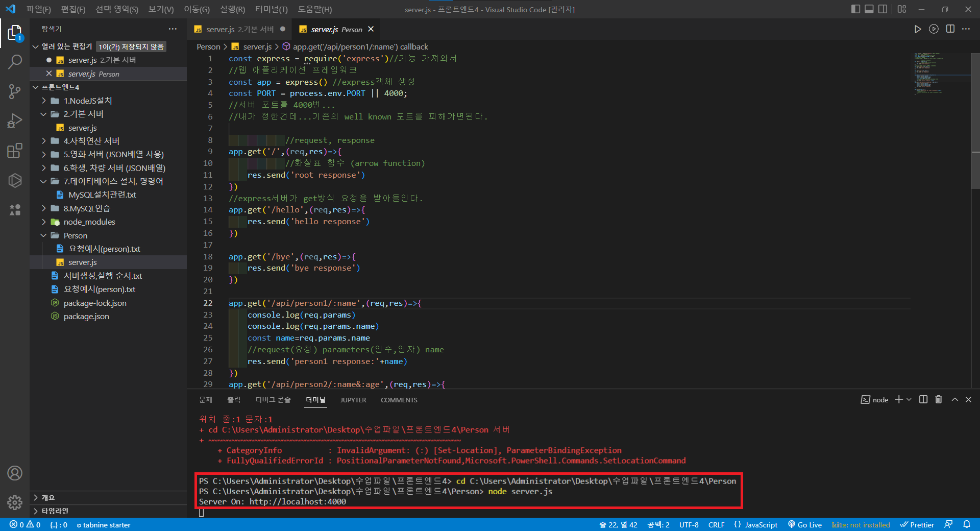The image size is (980, 531).
Task: Open notifications bell in status bar
Action: click(x=967, y=524)
